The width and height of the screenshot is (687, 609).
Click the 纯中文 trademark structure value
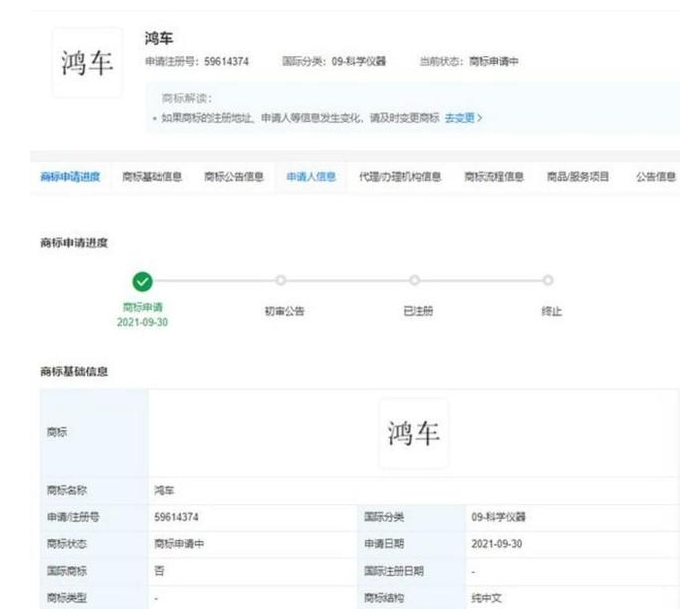pyautogui.click(x=487, y=598)
